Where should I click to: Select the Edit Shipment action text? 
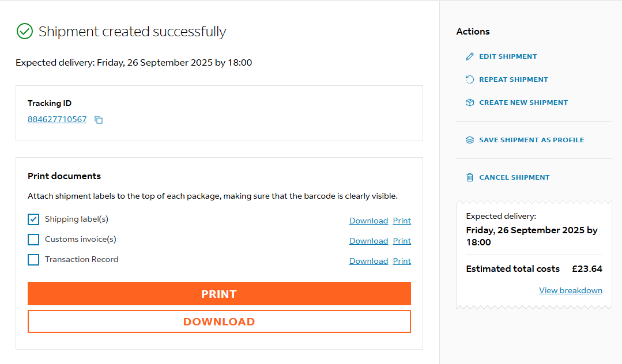(508, 56)
